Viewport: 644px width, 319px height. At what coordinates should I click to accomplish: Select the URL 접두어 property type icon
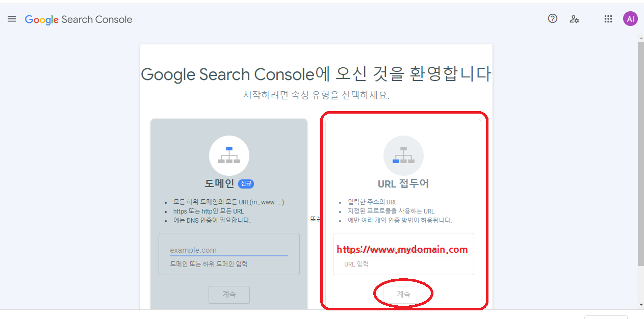[x=403, y=155]
